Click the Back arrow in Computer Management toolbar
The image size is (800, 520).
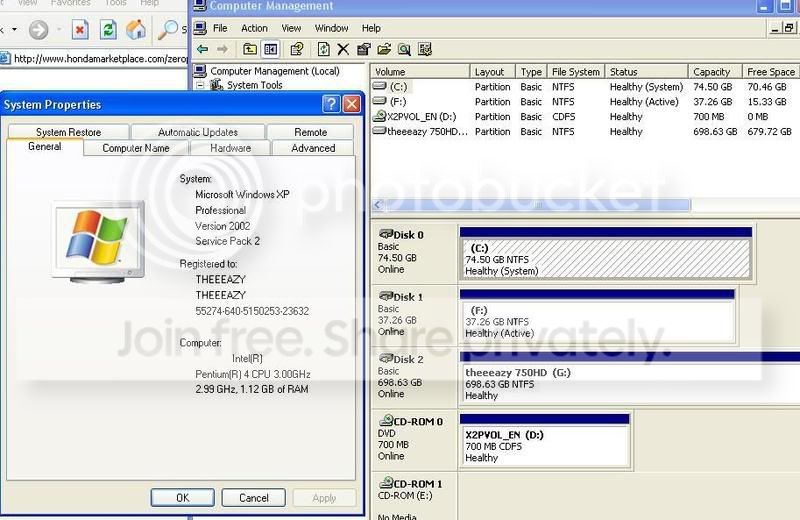[x=203, y=49]
